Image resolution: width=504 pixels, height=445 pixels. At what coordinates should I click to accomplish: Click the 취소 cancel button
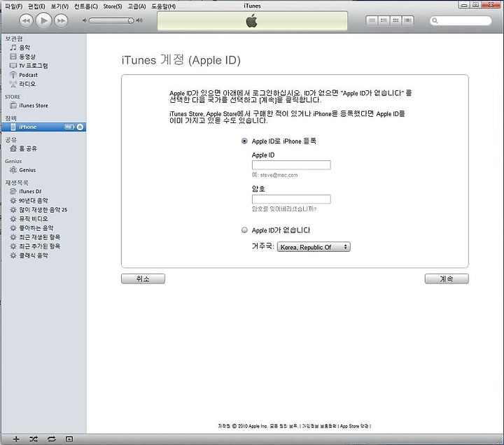(143, 278)
